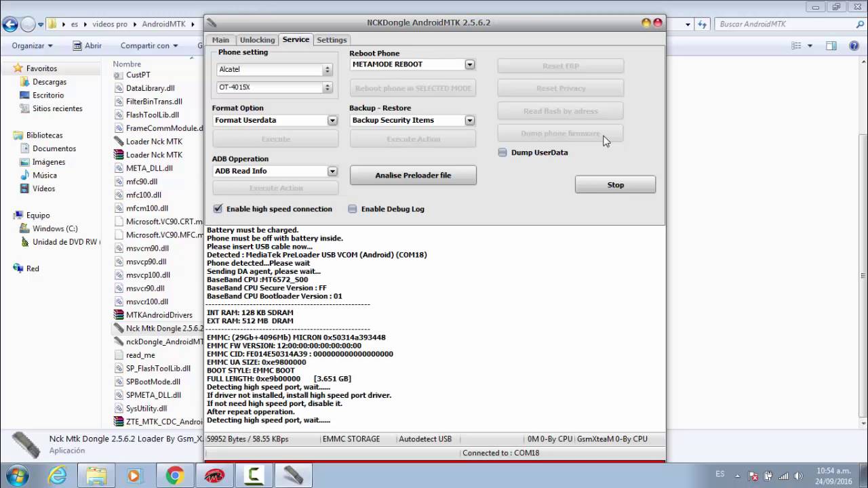Expand Explorer recent locations arrow
The image size is (868, 488).
[x=41, y=24]
